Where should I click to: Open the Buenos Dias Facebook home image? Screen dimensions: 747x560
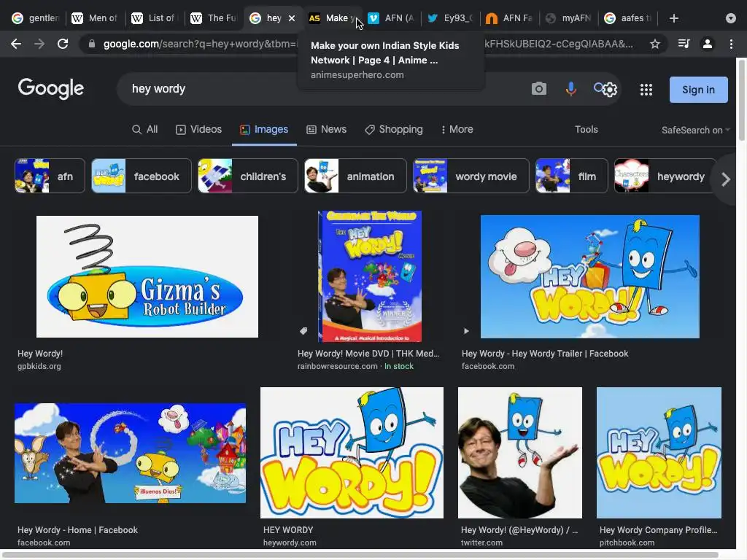[x=130, y=453]
